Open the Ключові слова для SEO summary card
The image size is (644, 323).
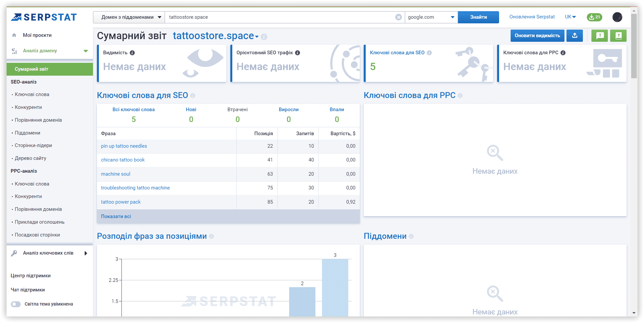[x=428, y=63]
